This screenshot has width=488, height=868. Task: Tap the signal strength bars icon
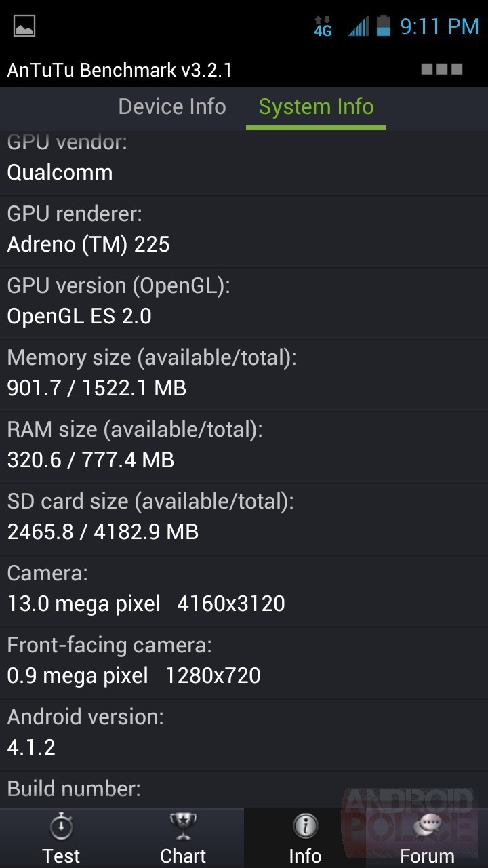[x=359, y=26]
